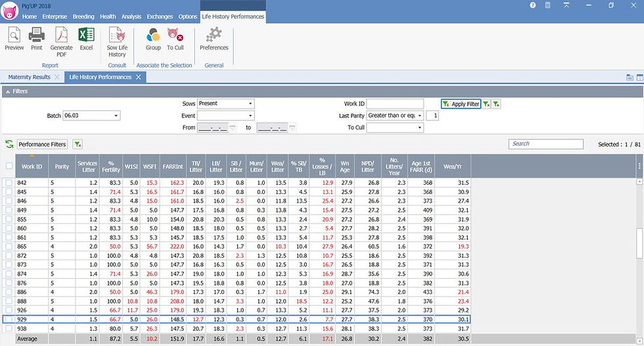Sort by Wea/Yr column header
Viewport: 644px width, 346px height.
pos(453,166)
